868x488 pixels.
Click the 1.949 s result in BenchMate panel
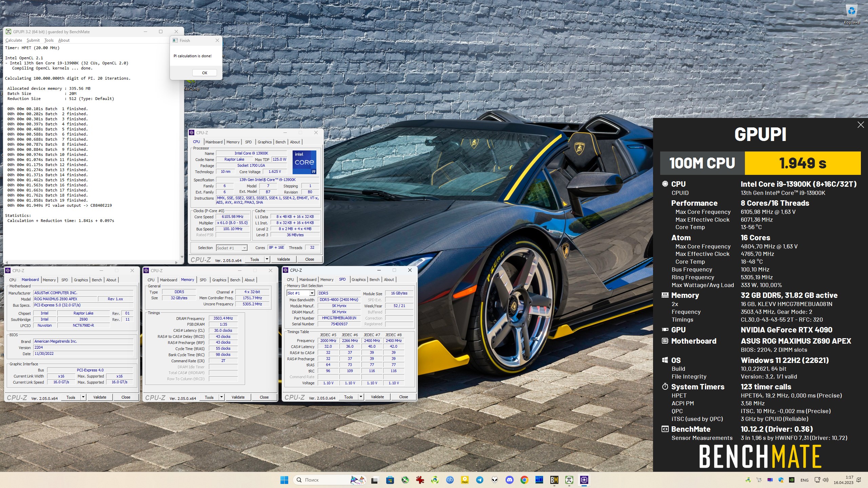click(x=803, y=163)
